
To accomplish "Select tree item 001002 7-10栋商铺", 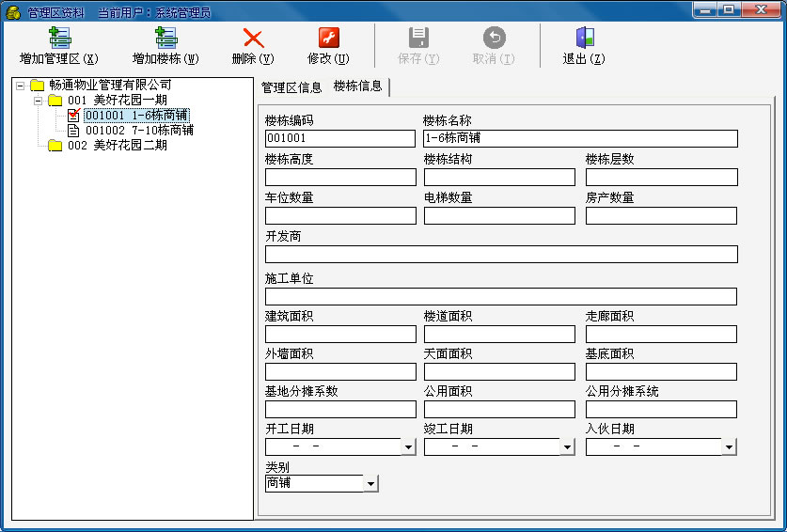I will (x=139, y=131).
